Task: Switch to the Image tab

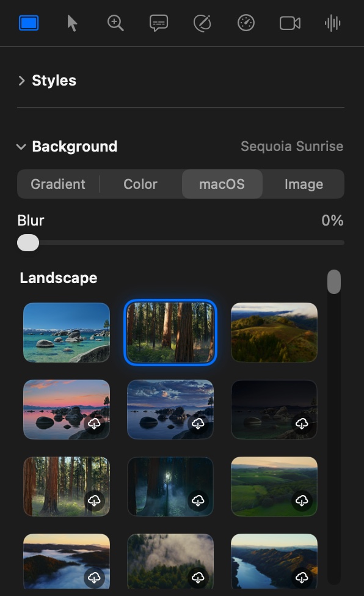Action: 304,184
